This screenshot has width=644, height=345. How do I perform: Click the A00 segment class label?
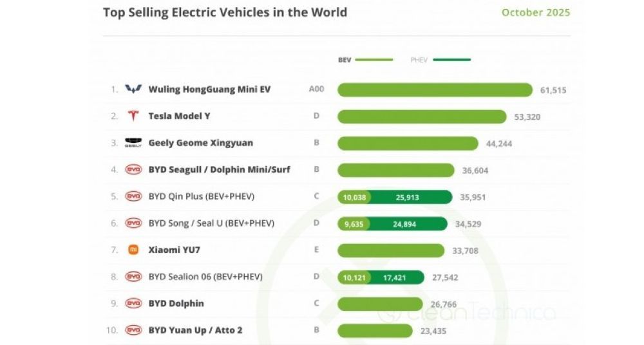point(316,89)
